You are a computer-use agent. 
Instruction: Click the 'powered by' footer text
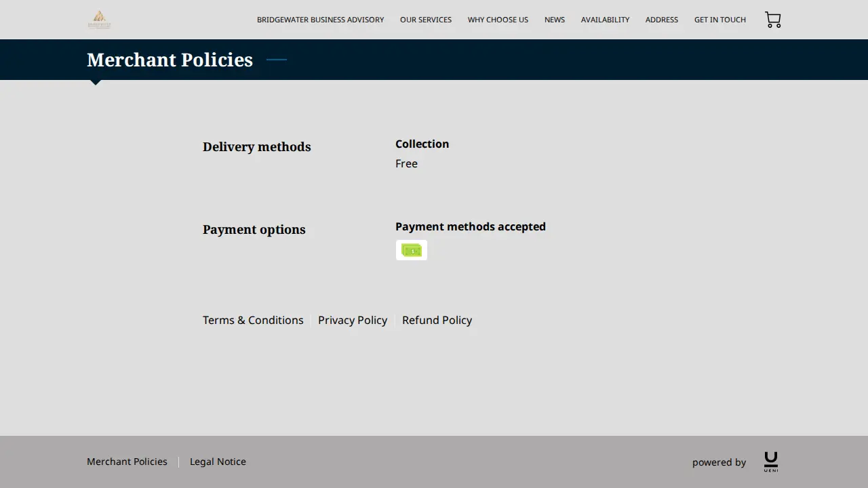point(719,462)
